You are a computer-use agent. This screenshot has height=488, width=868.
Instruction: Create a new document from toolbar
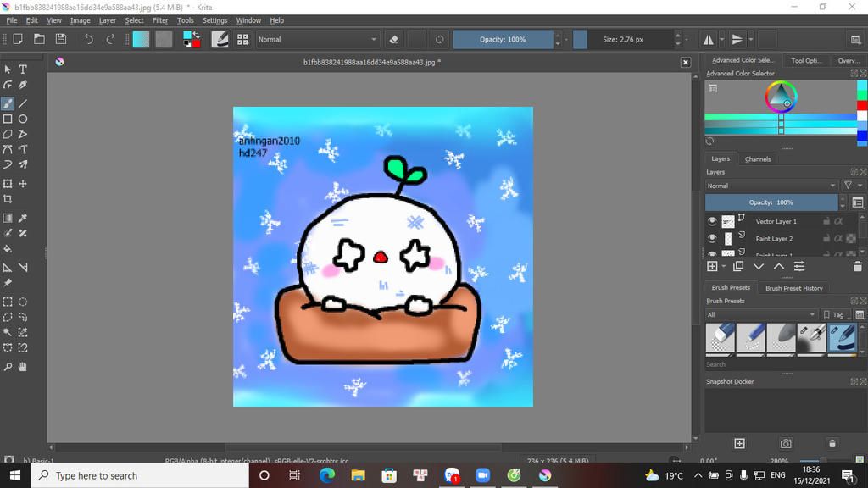18,39
